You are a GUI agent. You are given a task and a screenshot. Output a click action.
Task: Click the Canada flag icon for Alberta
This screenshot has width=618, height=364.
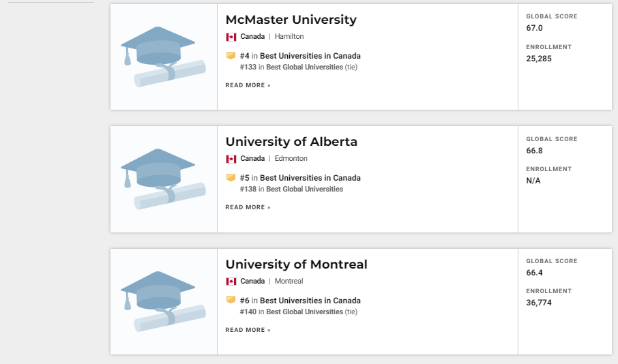coord(231,159)
